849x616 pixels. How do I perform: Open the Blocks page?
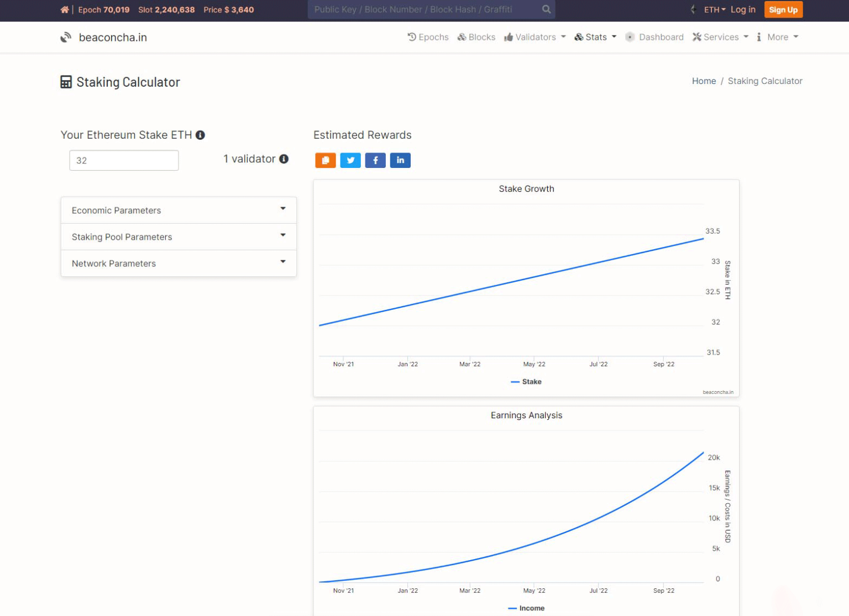[x=476, y=37]
